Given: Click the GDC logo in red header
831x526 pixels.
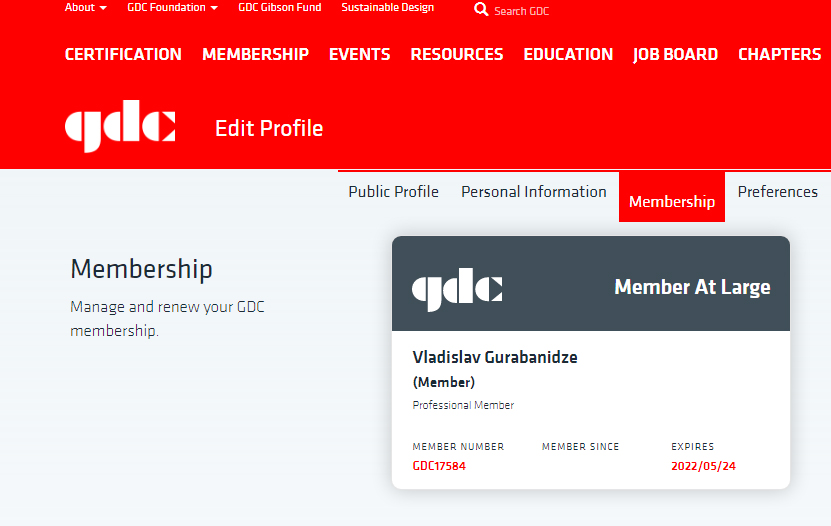Looking at the screenshot, I should (x=120, y=128).
